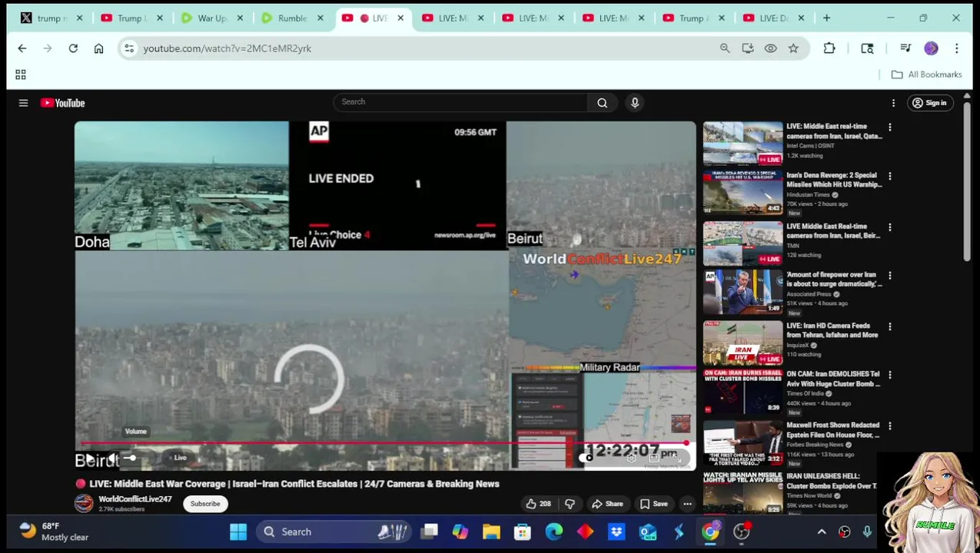This screenshot has height=553, width=980.
Task: Jump to live using the Live badge
Action: [179, 458]
